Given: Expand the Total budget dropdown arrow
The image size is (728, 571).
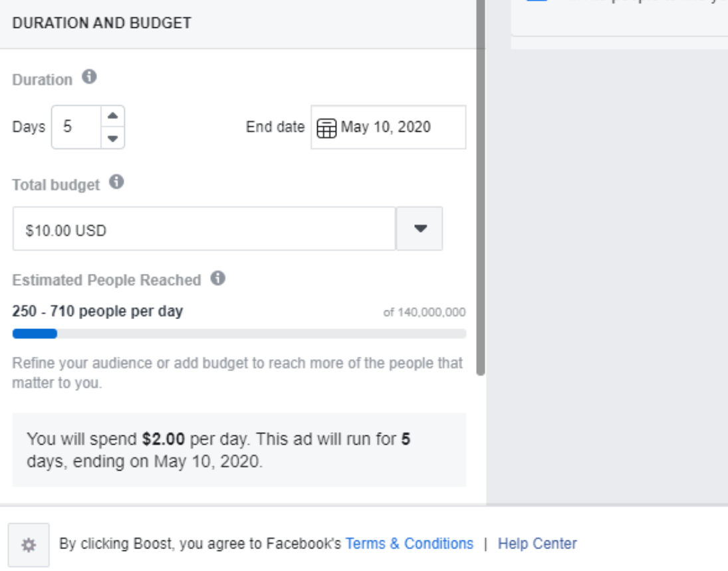Looking at the screenshot, I should point(420,229).
